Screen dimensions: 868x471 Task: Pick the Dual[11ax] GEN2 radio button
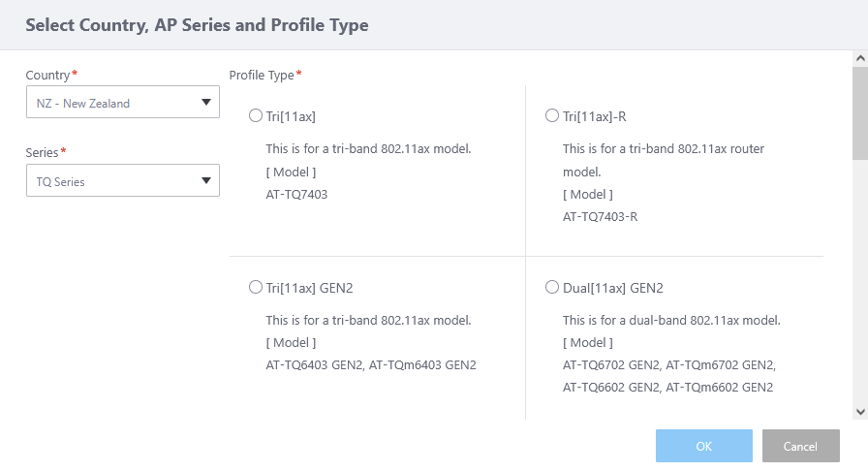pos(552,288)
